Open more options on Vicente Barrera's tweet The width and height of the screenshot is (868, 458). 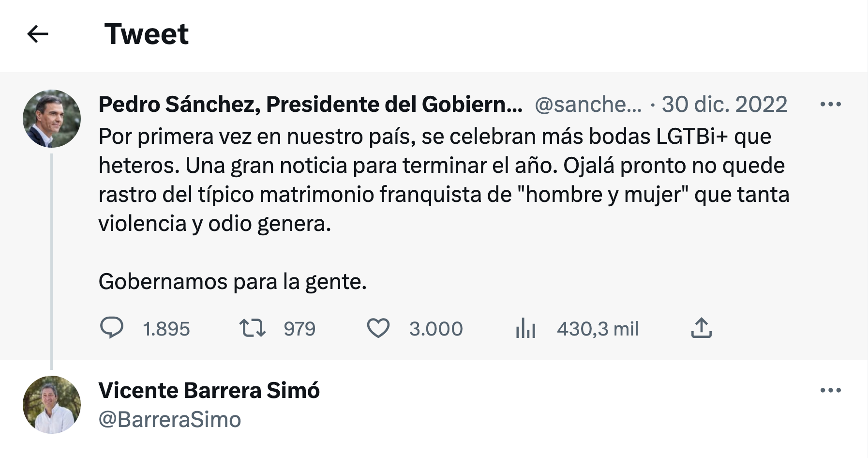point(831,390)
